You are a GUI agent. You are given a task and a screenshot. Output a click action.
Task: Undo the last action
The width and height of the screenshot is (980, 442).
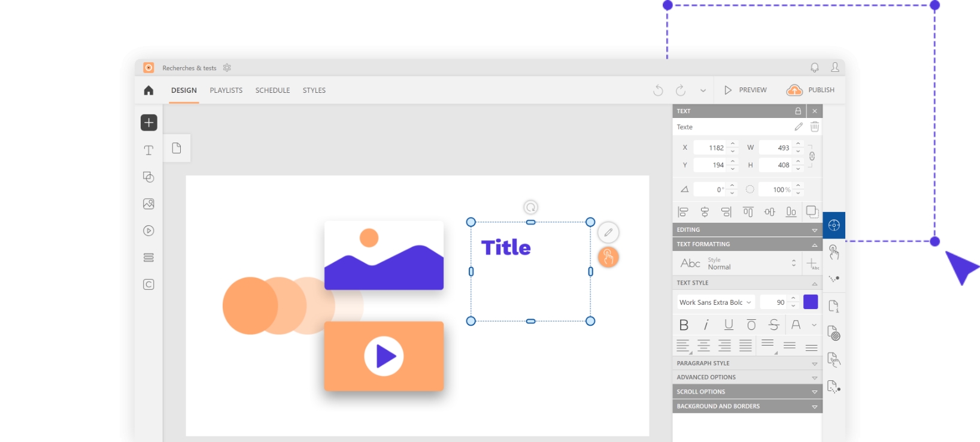(x=659, y=90)
